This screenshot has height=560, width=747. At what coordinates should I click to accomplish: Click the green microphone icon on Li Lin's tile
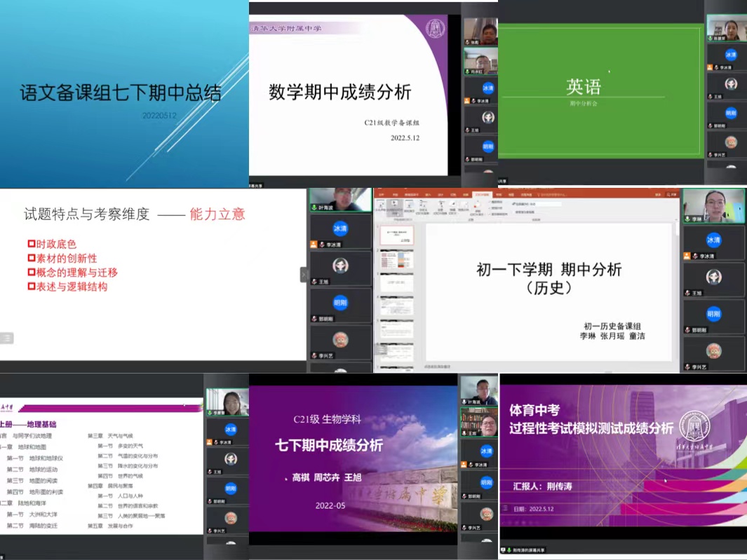[687, 219]
